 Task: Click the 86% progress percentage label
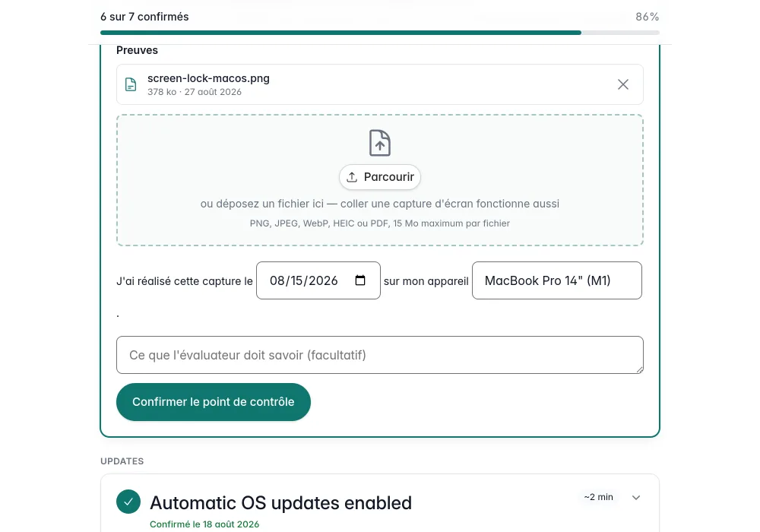coord(647,17)
